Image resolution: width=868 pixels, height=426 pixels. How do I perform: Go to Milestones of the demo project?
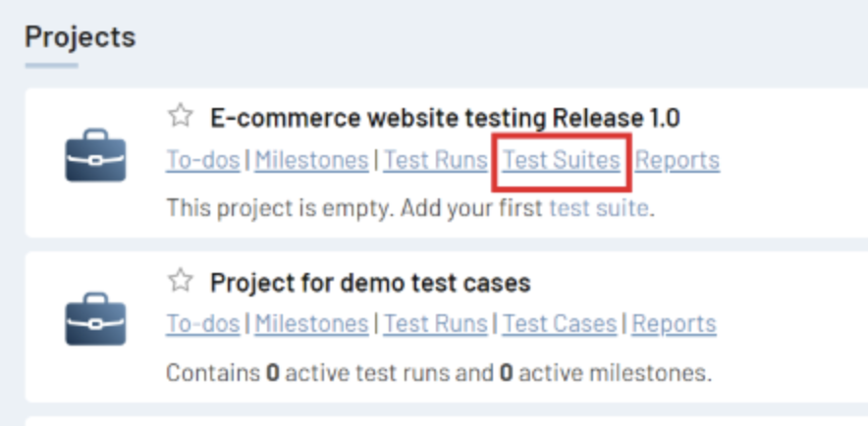[x=311, y=323]
